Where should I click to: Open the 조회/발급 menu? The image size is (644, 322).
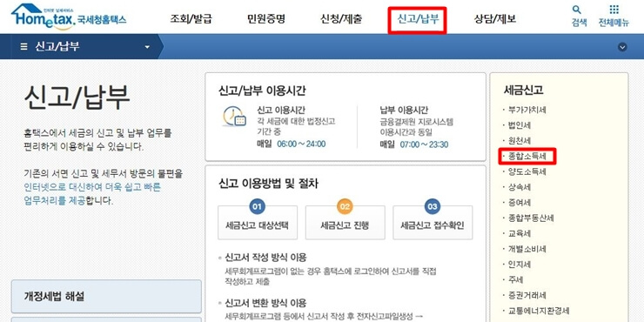[191, 18]
